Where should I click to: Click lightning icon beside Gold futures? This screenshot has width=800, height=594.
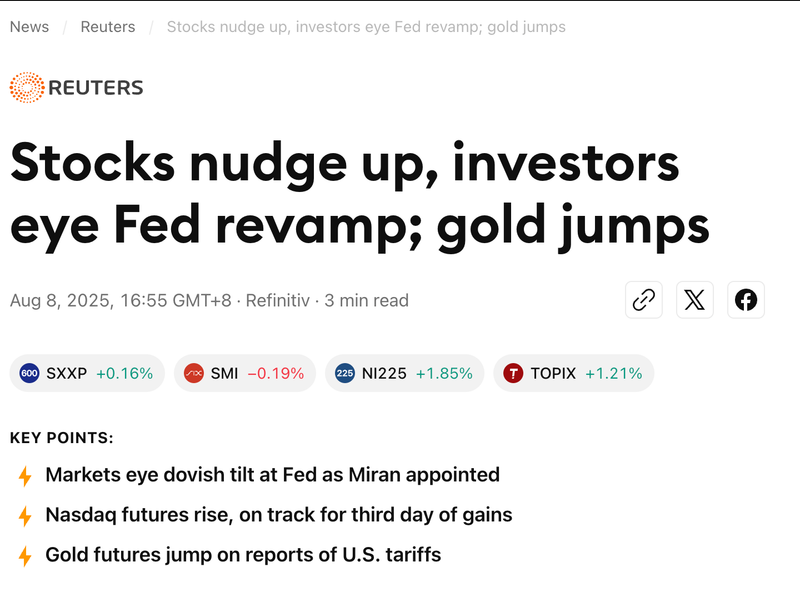[x=25, y=555]
